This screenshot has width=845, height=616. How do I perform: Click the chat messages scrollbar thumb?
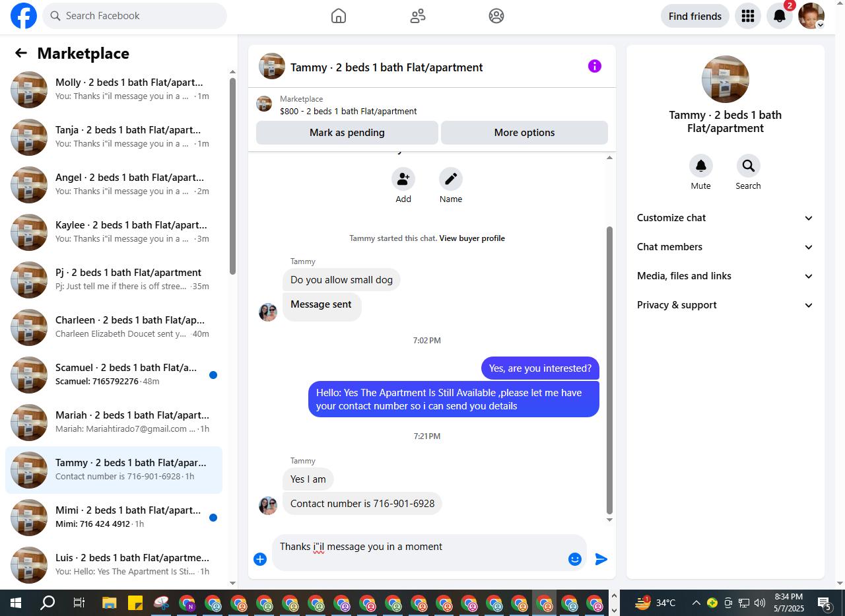tap(609, 370)
